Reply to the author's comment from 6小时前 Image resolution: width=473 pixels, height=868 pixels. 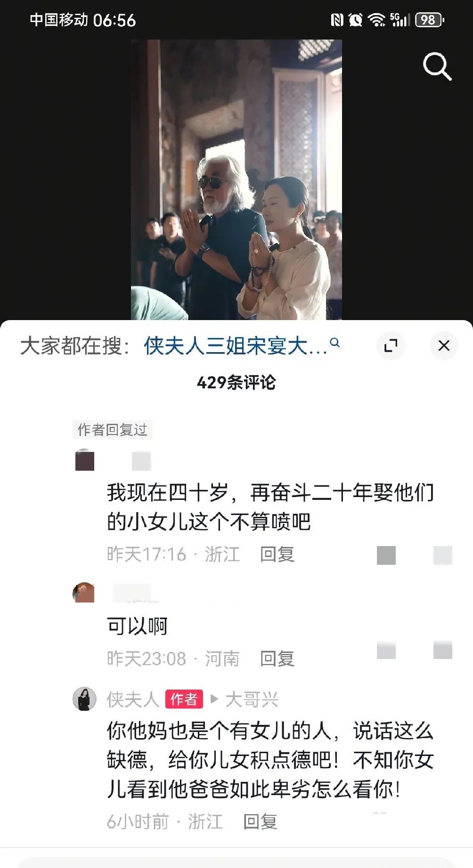point(260,821)
